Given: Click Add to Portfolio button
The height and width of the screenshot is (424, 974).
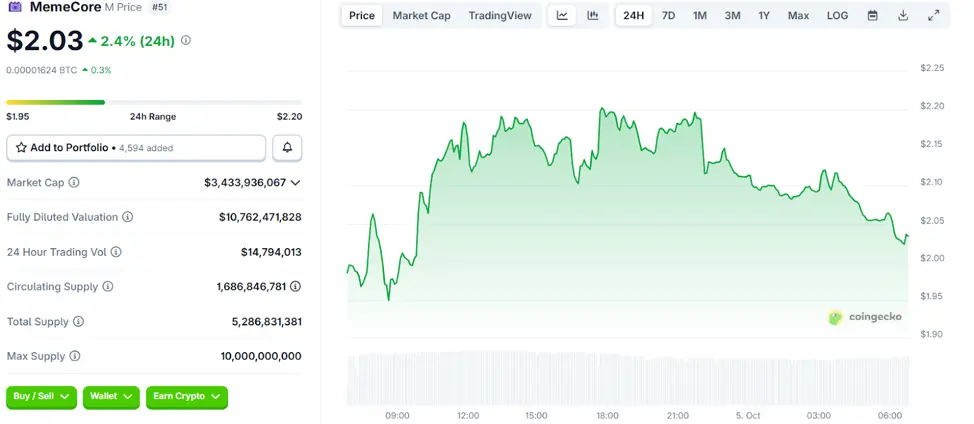Looking at the screenshot, I should (136, 148).
